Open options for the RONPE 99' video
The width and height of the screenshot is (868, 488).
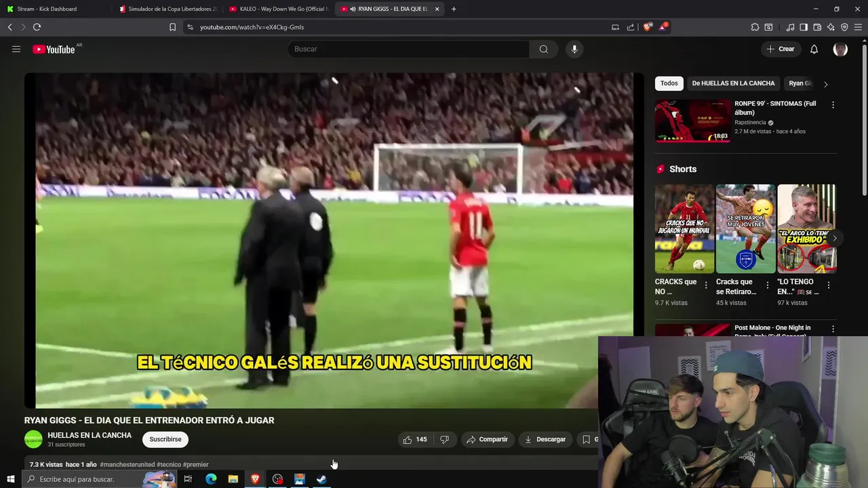833,105
